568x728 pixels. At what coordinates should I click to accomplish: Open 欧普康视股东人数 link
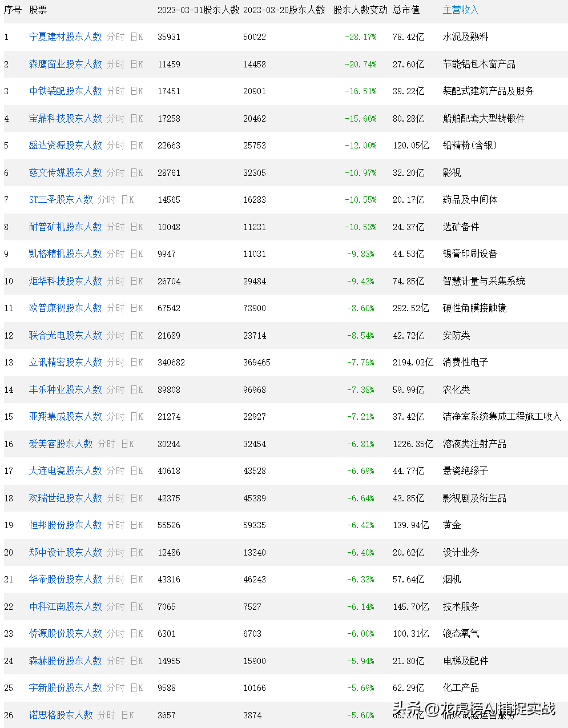[66, 308]
